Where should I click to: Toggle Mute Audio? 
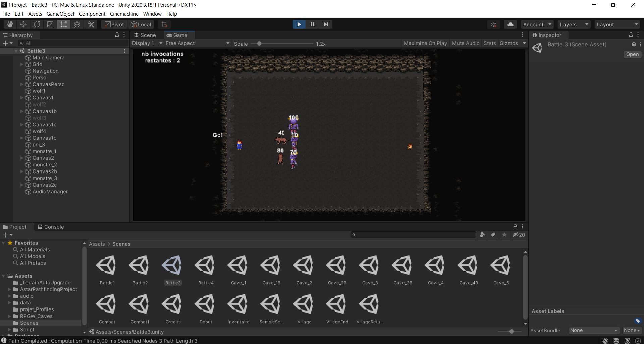pyautogui.click(x=466, y=43)
